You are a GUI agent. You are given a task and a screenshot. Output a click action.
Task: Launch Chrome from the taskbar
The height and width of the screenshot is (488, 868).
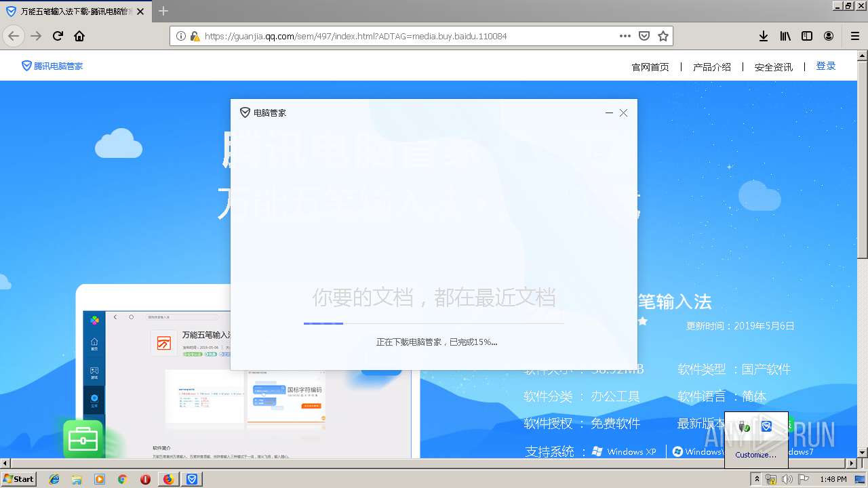(x=122, y=479)
